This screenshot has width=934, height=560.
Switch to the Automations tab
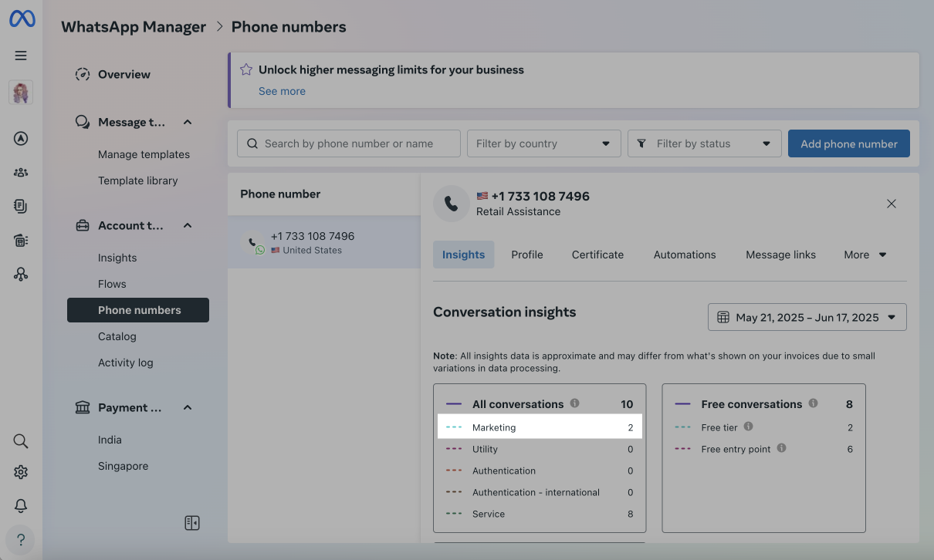pyautogui.click(x=684, y=255)
